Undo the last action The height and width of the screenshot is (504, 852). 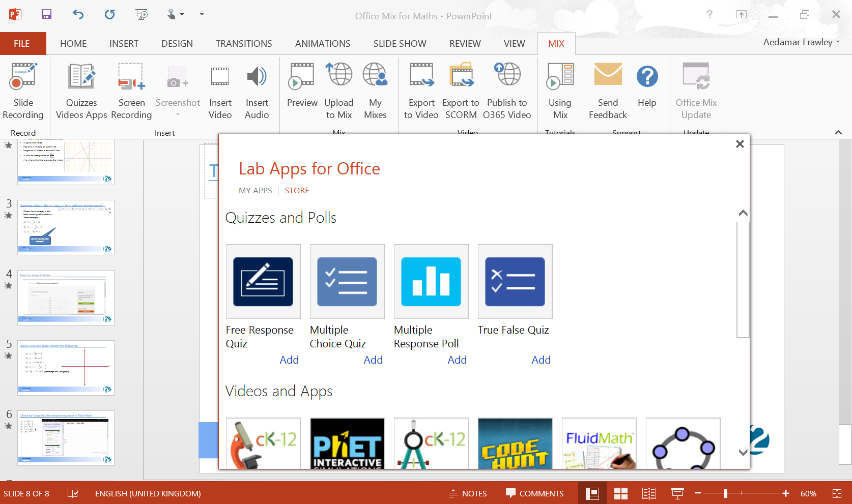coord(78,14)
